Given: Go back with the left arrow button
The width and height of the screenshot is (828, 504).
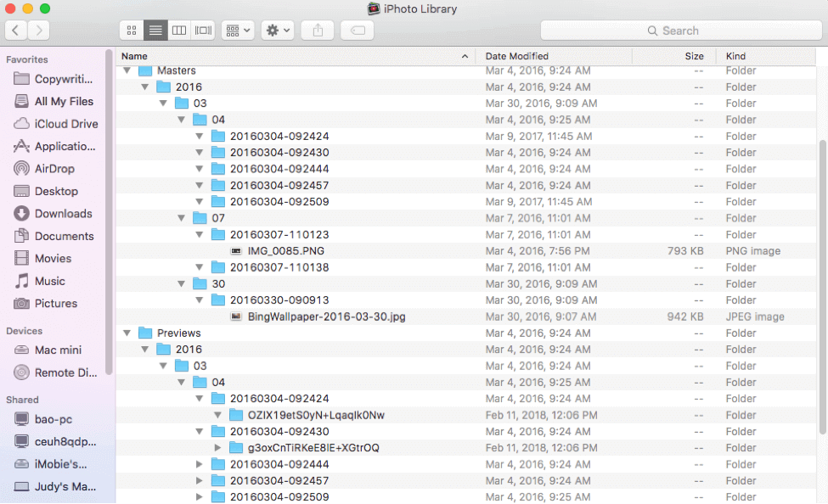Looking at the screenshot, I should pos(16,31).
